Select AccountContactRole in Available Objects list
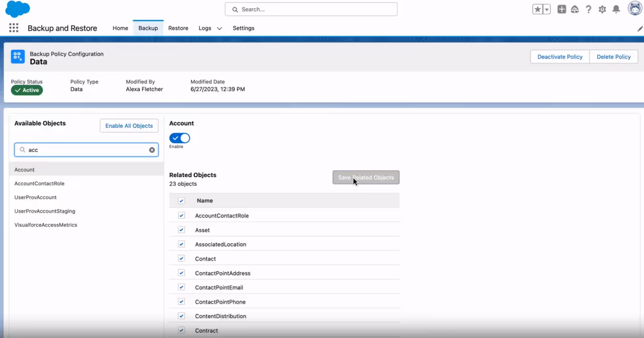This screenshot has height=338, width=644. 86,183
